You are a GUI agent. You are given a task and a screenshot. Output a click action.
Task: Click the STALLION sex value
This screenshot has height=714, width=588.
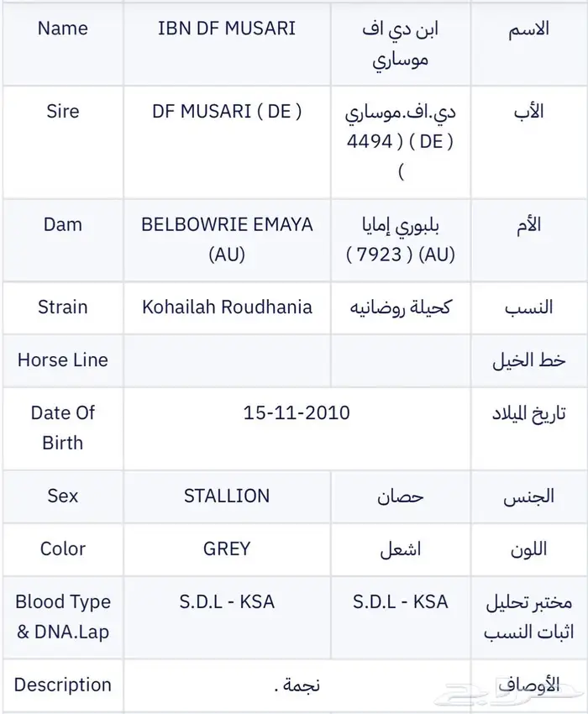pyautogui.click(x=227, y=496)
